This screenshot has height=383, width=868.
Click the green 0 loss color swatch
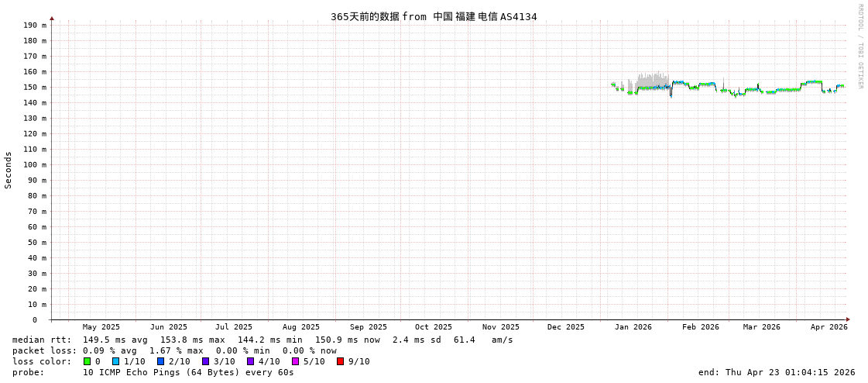pyautogui.click(x=87, y=361)
